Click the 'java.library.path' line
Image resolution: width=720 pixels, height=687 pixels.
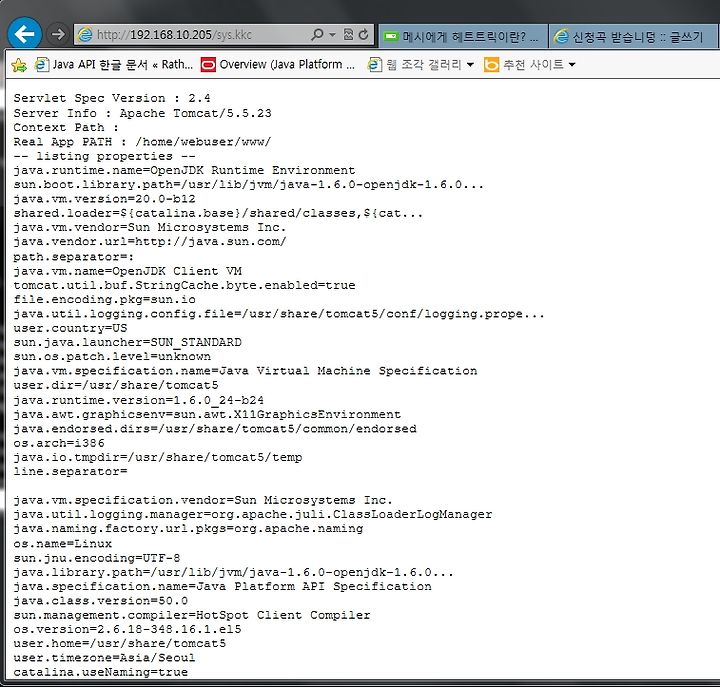click(233, 573)
